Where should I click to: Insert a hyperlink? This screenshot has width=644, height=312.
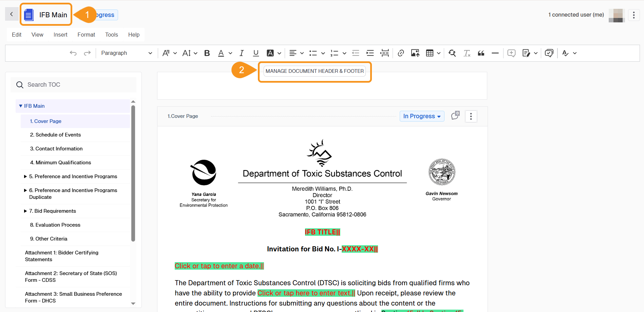[x=401, y=53]
